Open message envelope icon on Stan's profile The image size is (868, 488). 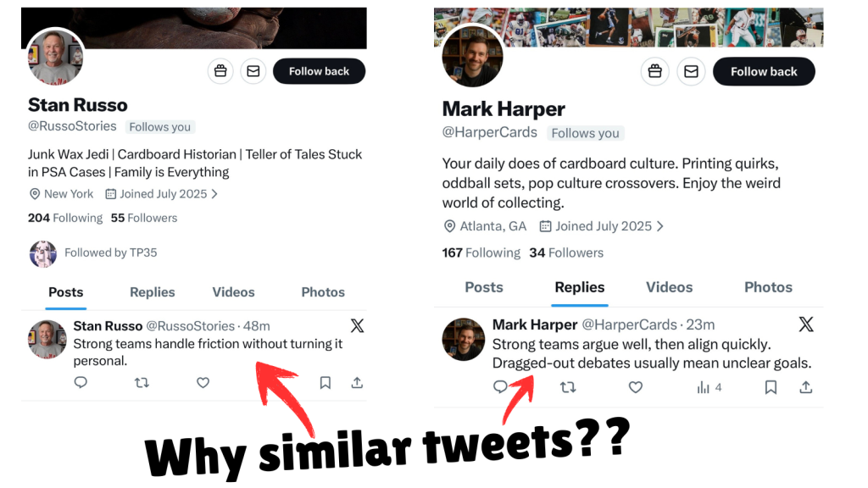point(253,71)
